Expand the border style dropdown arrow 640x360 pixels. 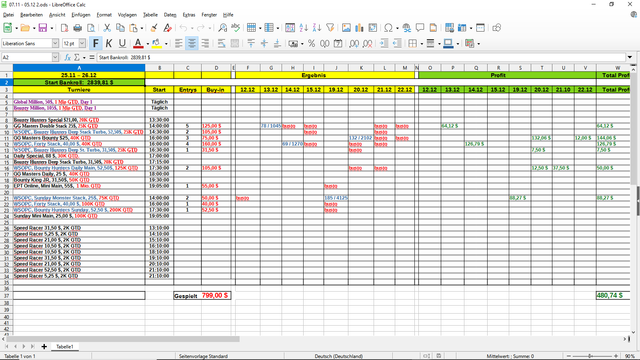coord(439,44)
